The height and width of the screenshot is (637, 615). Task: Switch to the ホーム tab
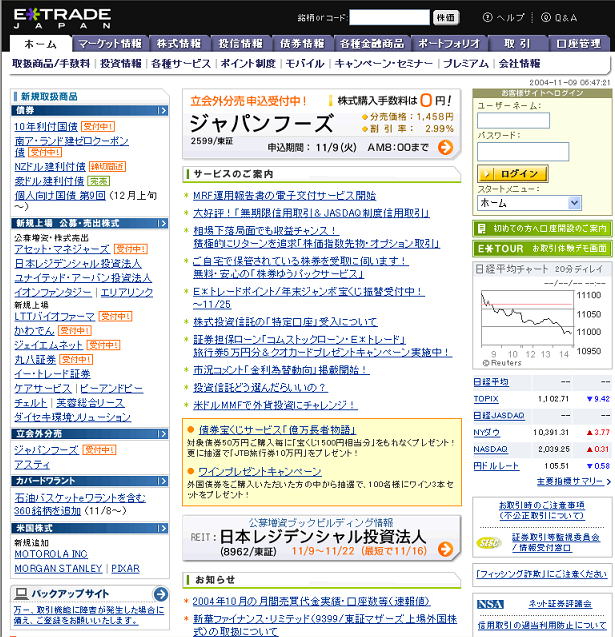pos(41,44)
